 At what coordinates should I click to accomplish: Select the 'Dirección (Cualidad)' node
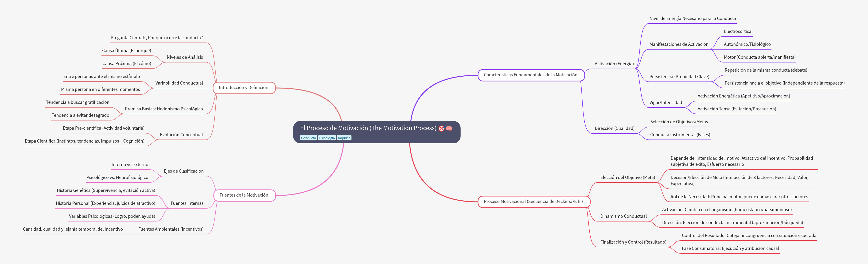click(x=615, y=128)
